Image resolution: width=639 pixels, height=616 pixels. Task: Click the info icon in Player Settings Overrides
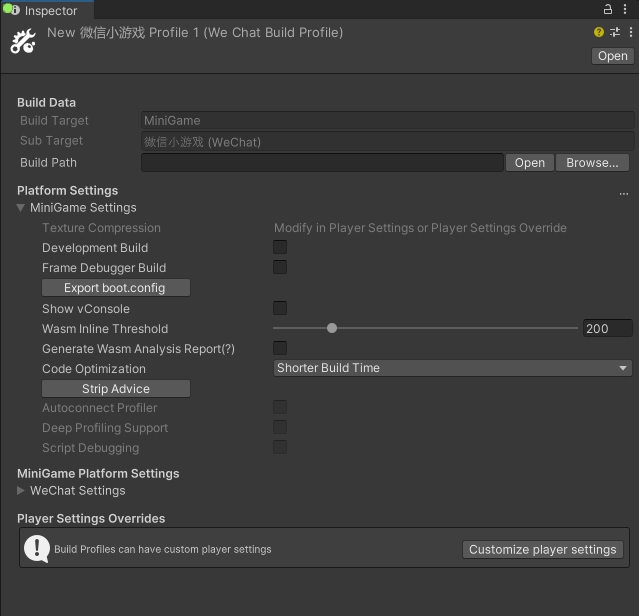(x=37, y=548)
